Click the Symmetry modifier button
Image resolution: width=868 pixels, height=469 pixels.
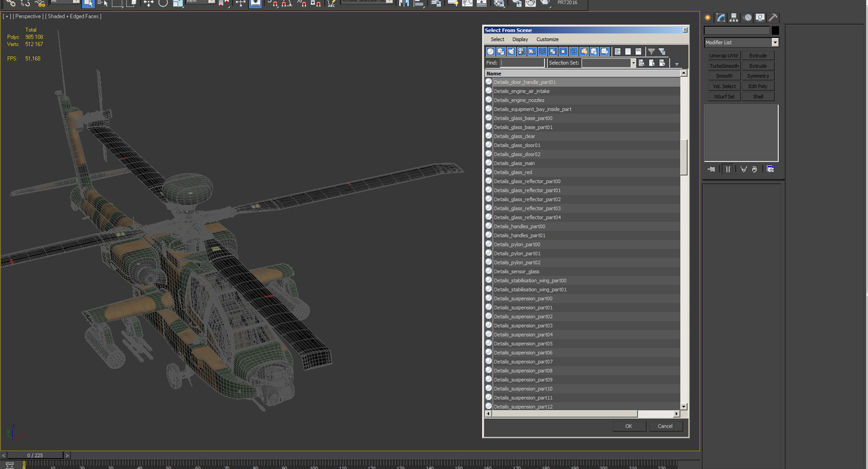click(758, 76)
